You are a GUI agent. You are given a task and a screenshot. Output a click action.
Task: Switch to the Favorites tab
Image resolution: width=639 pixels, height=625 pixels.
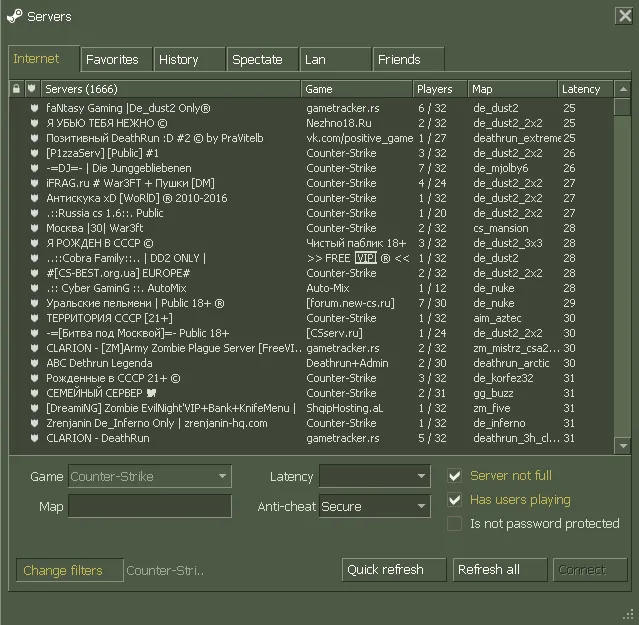(x=117, y=59)
